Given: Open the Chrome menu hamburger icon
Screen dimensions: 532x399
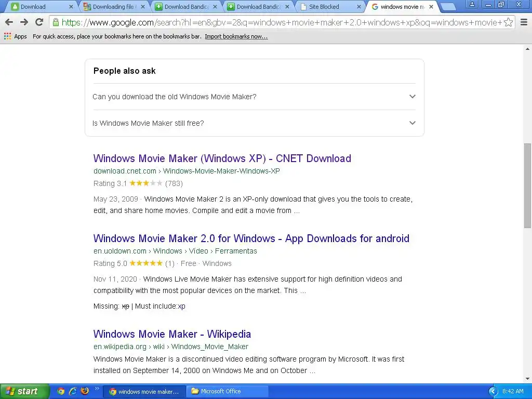Looking at the screenshot, I should [524, 22].
